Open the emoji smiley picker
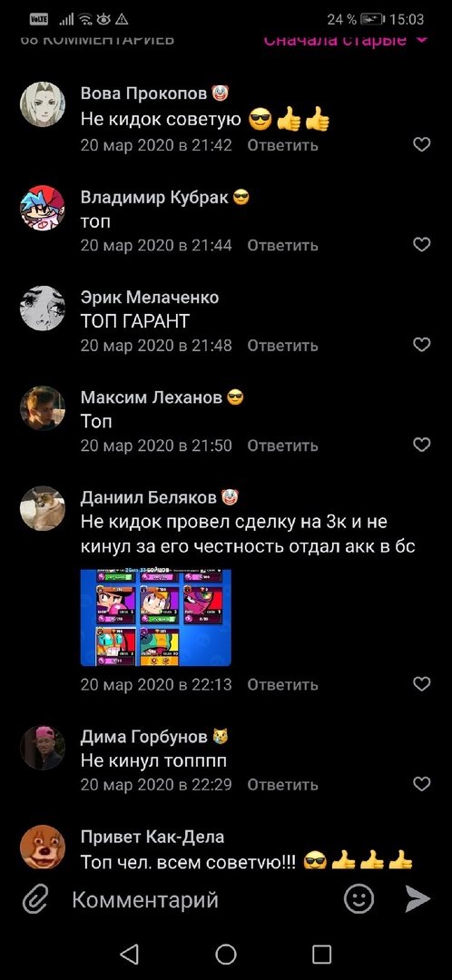Image resolution: width=452 pixels, height=980 pixels. pos(359,899)
